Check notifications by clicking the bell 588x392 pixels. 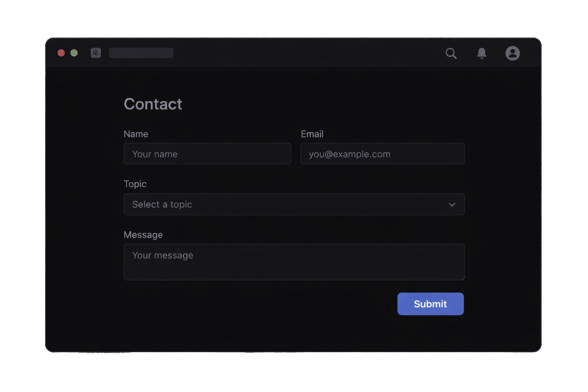(482, 54)
